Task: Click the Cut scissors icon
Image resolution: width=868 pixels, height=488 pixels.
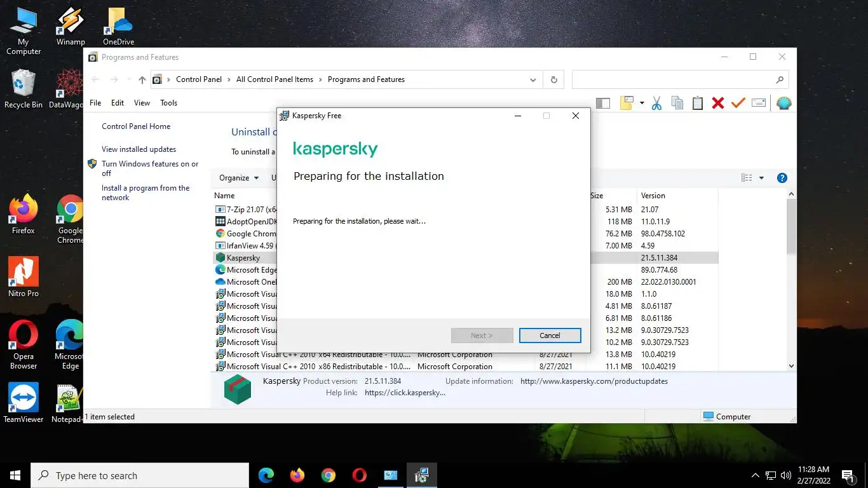Action: click(656, 103)
